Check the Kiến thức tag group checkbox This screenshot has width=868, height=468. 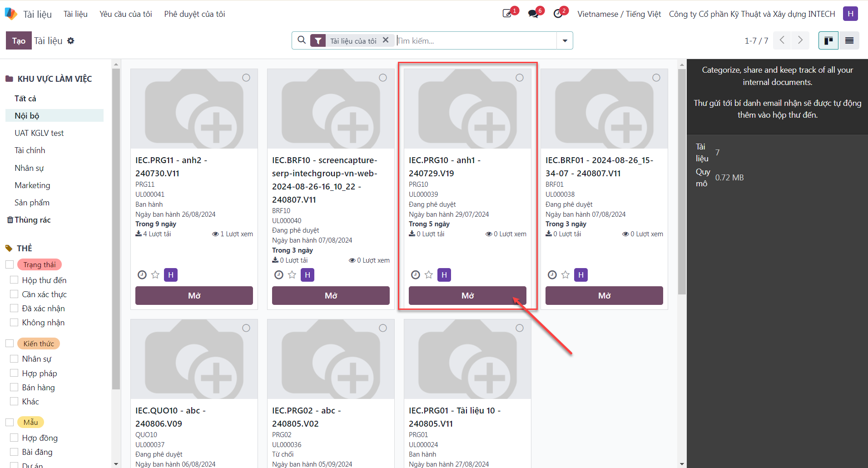click(10, 344)
